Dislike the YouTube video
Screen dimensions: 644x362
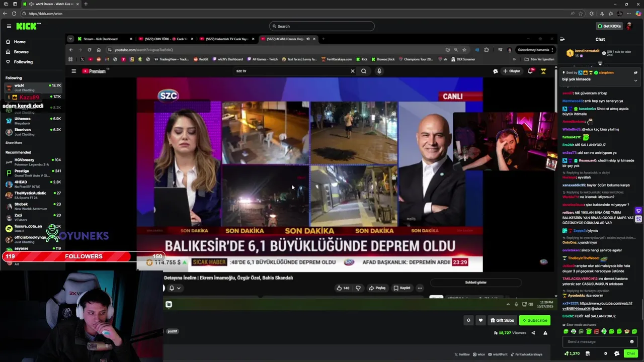click(358, 288)
